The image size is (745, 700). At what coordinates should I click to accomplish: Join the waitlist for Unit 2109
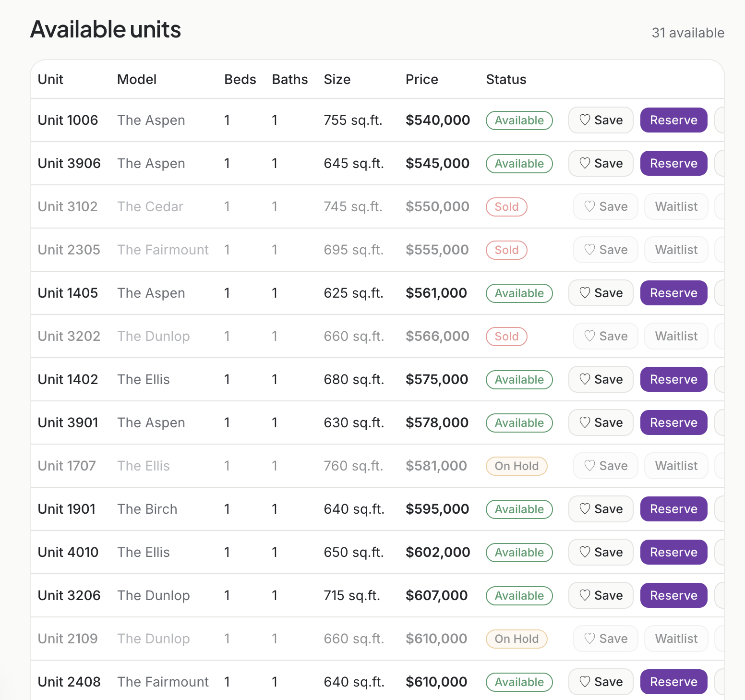pos(676,639)
